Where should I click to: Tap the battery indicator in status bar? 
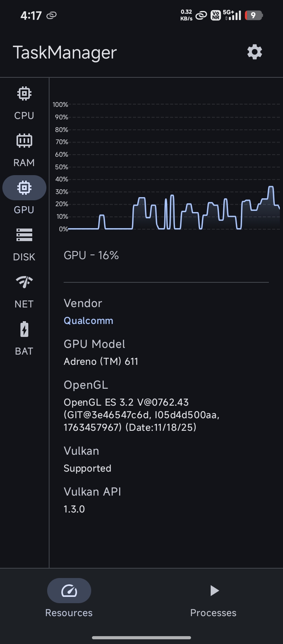click(x=254, y=15)
